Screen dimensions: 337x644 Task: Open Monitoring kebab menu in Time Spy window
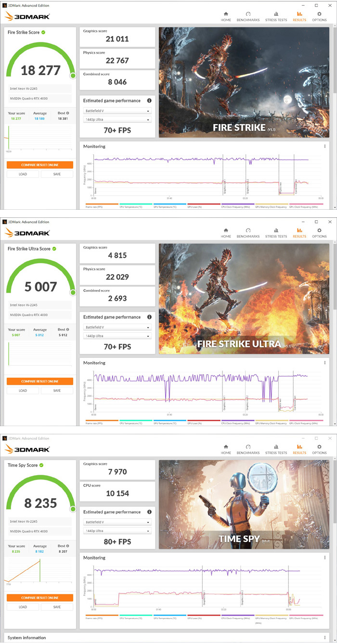325,557
